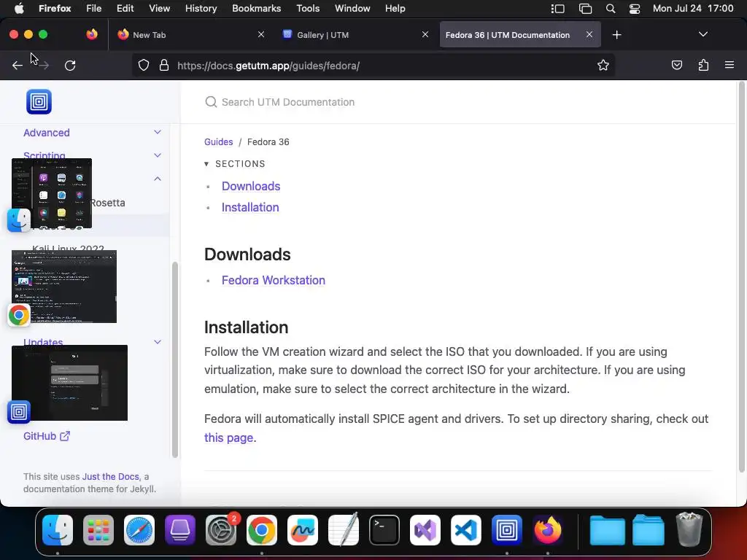
Task: Collapse the SECTIONS disclosure triangle
Action: click(x=206, y=164)
